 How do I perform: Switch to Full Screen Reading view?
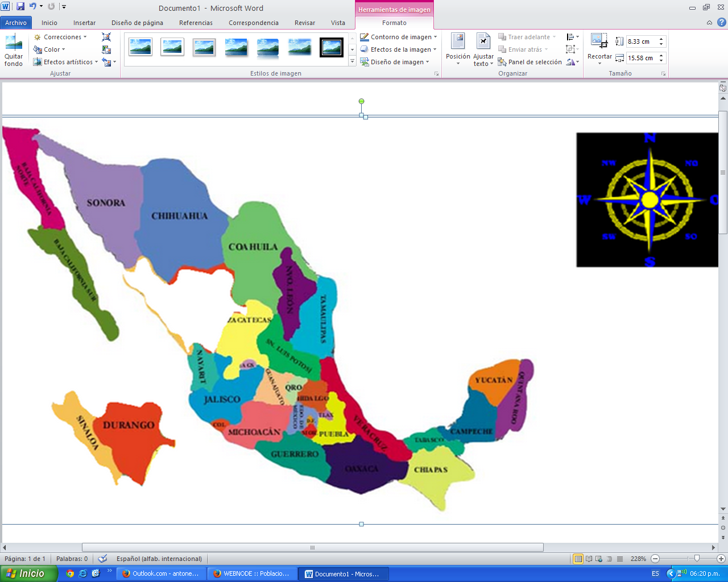[589, 559]
